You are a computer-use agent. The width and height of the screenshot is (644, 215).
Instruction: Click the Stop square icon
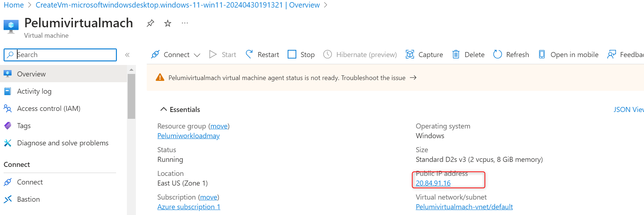(x=292, y=54)
